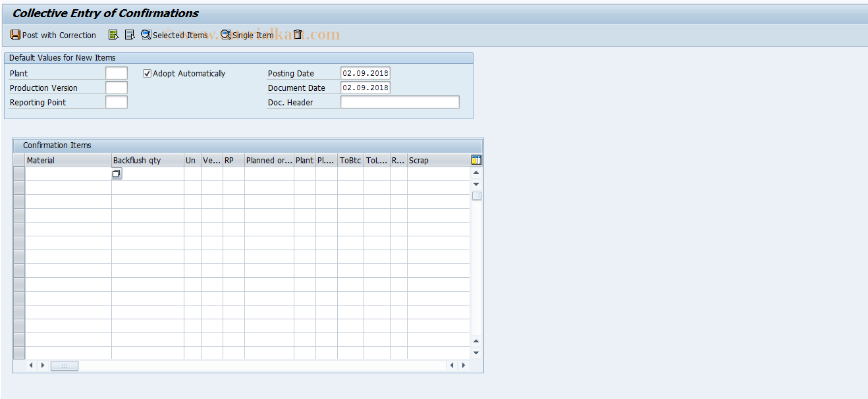Open Single Item with the magnifier icon

[x=225, y=34]
